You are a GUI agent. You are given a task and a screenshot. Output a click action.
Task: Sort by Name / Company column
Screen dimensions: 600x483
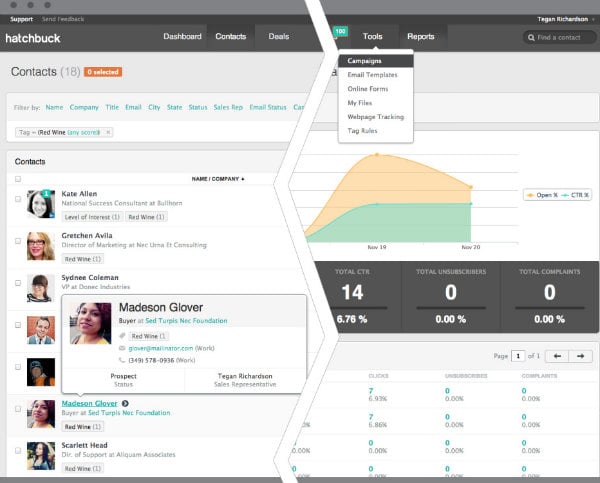pyautogui.click(x=216, y=179)
